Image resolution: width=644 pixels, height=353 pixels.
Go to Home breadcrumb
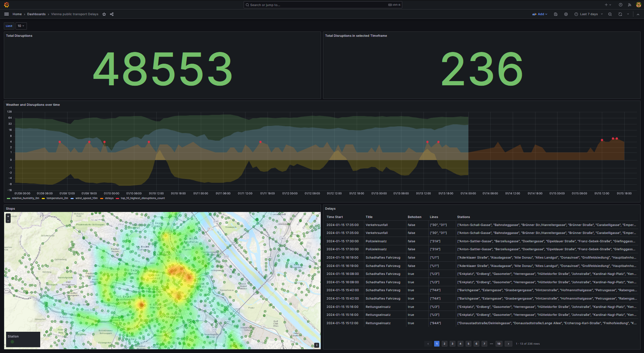pos(17,14)
